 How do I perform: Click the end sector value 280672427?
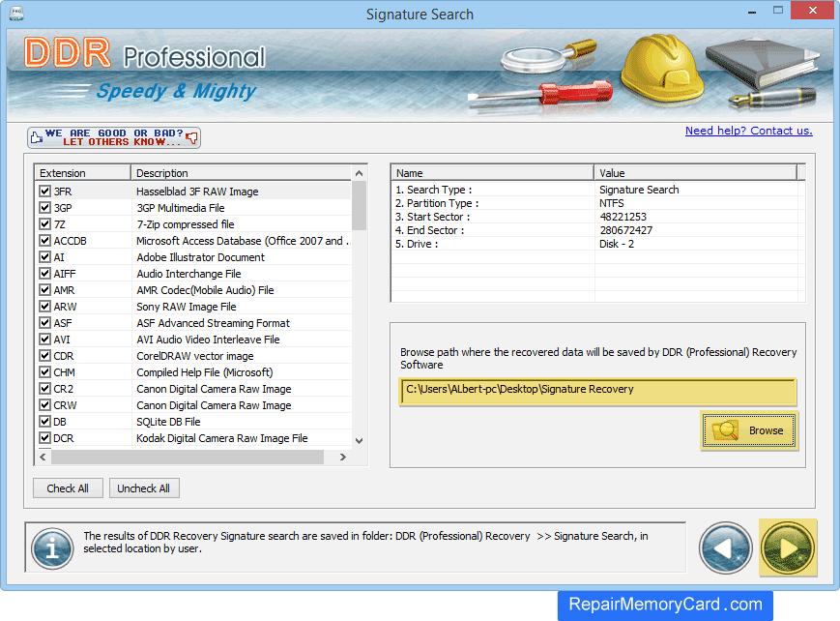[625, 230]
